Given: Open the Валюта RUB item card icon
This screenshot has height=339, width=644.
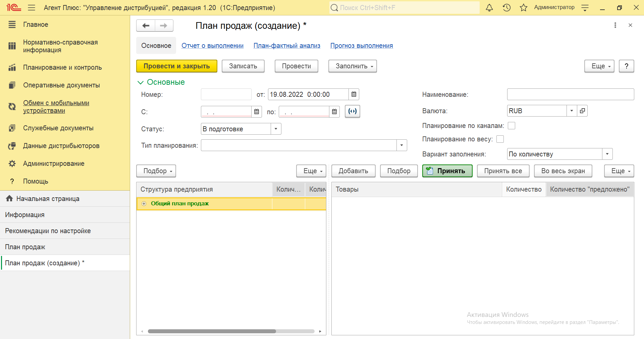Looking at the screenshot, I should point(582,111).
